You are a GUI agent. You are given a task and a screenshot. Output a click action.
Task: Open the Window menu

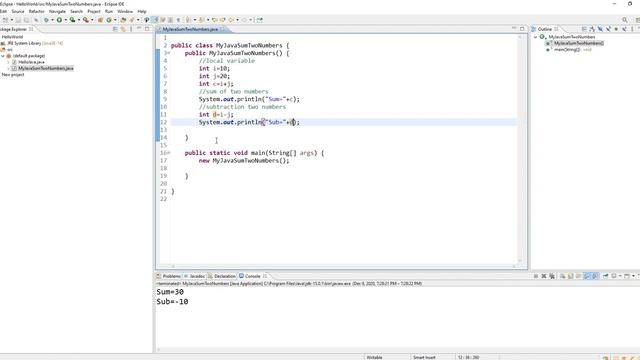click(x=125, y=11)
